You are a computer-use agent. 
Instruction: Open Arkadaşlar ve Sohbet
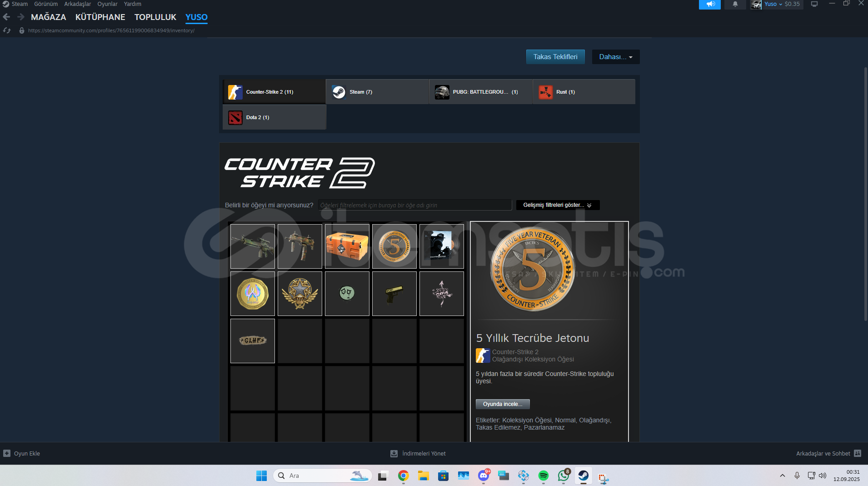[823, 454]
